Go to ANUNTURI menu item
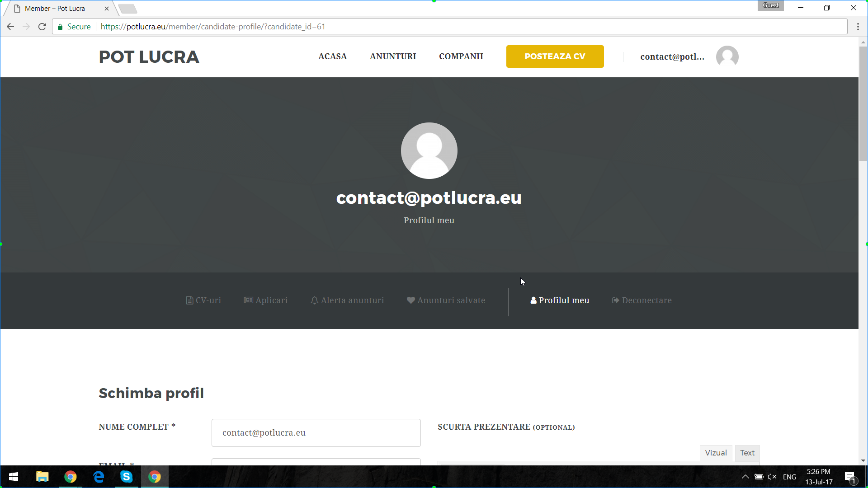Screen dimensions: 868x488 point(392,56)
